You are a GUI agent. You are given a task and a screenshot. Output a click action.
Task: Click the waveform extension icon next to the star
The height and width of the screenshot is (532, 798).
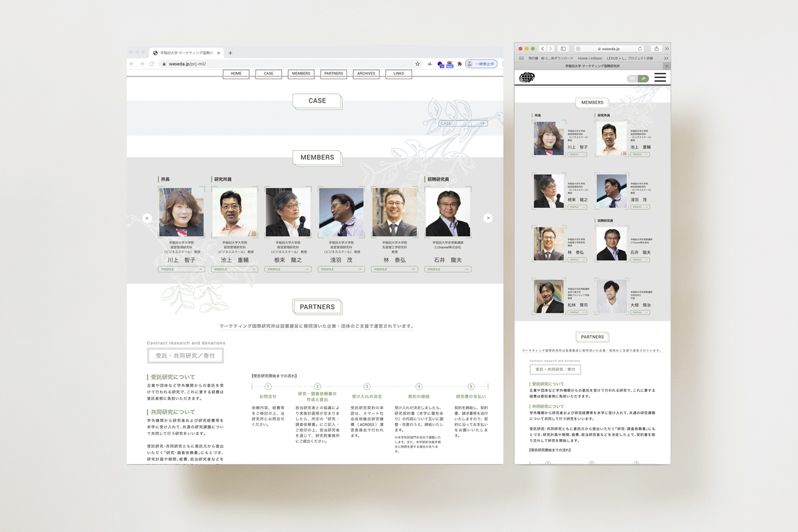(430, 64)
